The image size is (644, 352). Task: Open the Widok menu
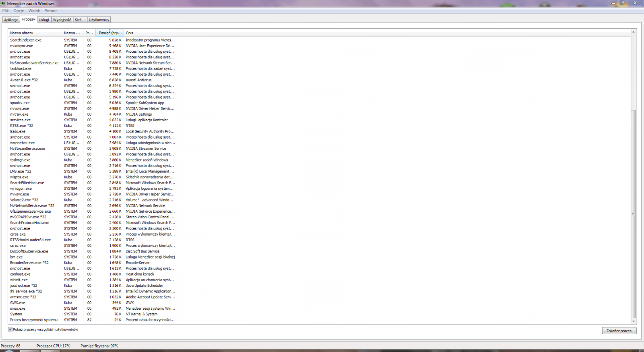click(34, 11)
